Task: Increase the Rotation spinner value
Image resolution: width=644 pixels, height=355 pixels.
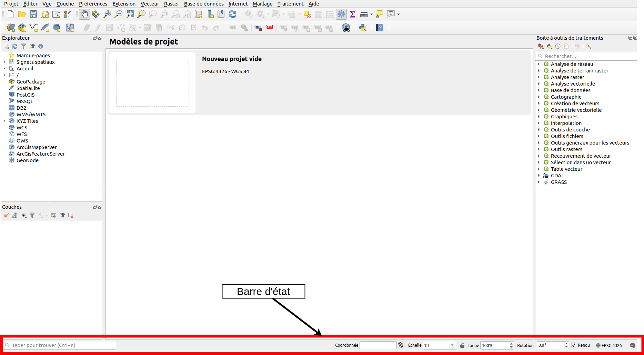Action: click(566, 344)
